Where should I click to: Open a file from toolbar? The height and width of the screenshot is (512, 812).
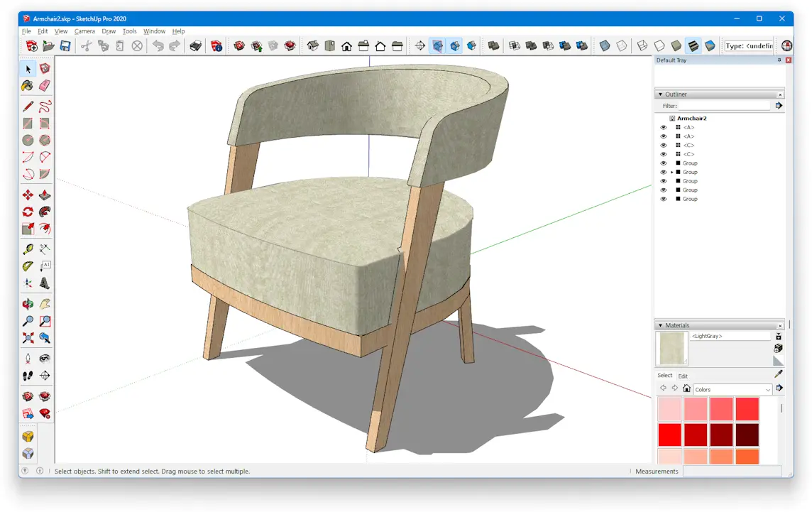pyautogui.click(x=48, y=46)
